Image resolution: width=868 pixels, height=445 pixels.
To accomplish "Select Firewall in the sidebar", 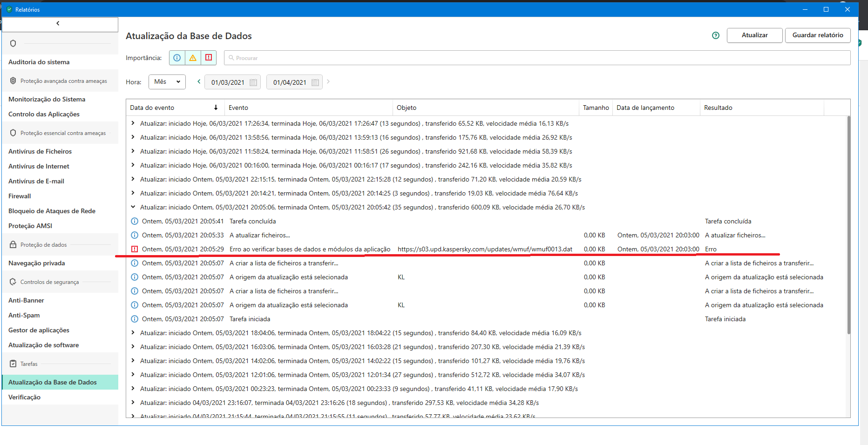I will click(20, 196).
